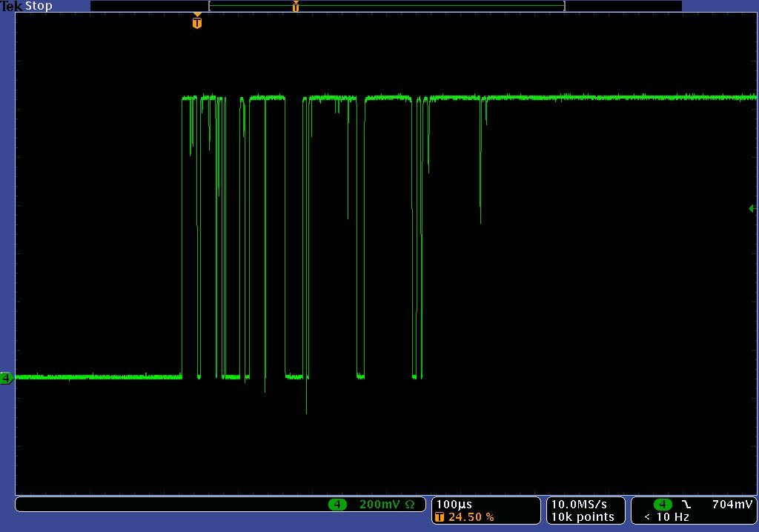Click the trigger level arrow on the right edge
Image resolution: width=759 pixels, height=532 pixels.
pos(752,209)
